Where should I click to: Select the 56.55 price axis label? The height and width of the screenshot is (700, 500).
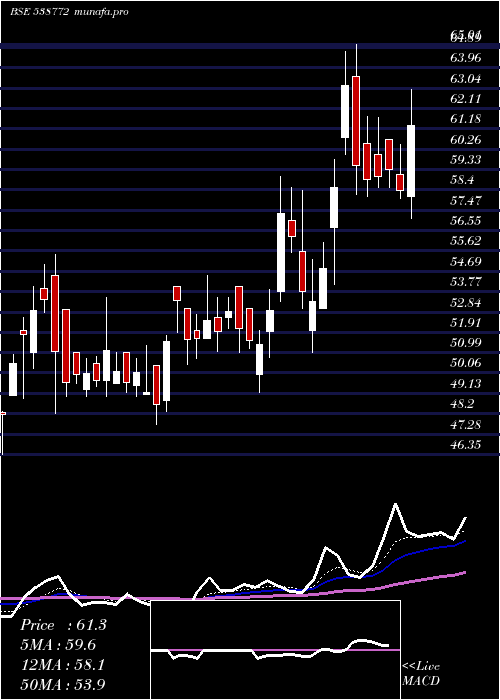click(466, 221)
